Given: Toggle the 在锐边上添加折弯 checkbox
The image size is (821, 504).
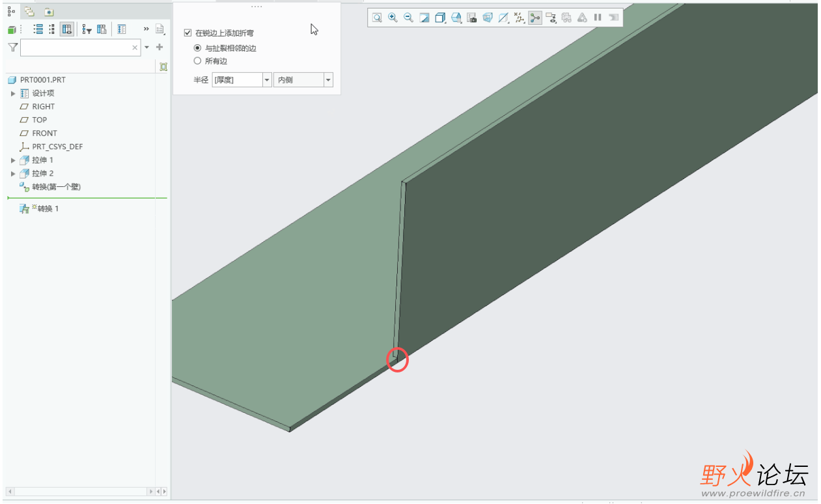Looking at the screenshot, I should pos(188,33).
